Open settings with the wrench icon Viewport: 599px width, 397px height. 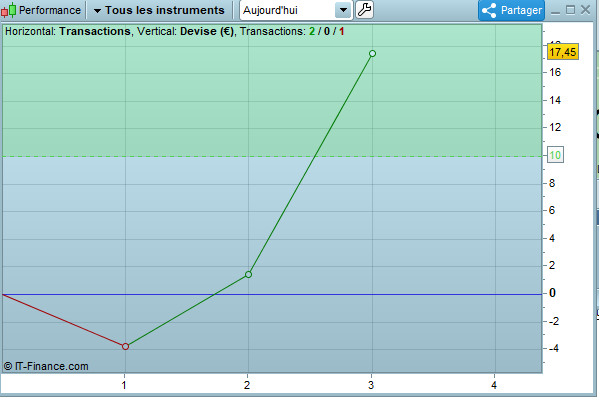coord(364,10)
